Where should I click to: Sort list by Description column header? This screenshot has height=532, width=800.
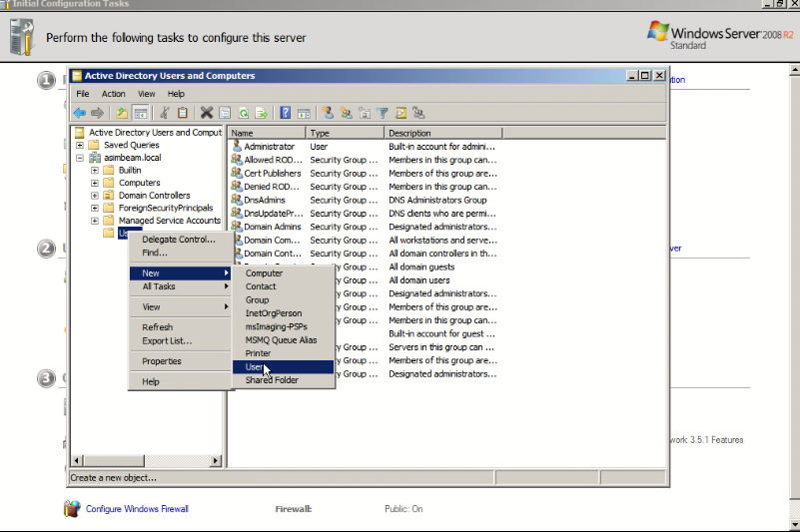(x=442, y=133)
